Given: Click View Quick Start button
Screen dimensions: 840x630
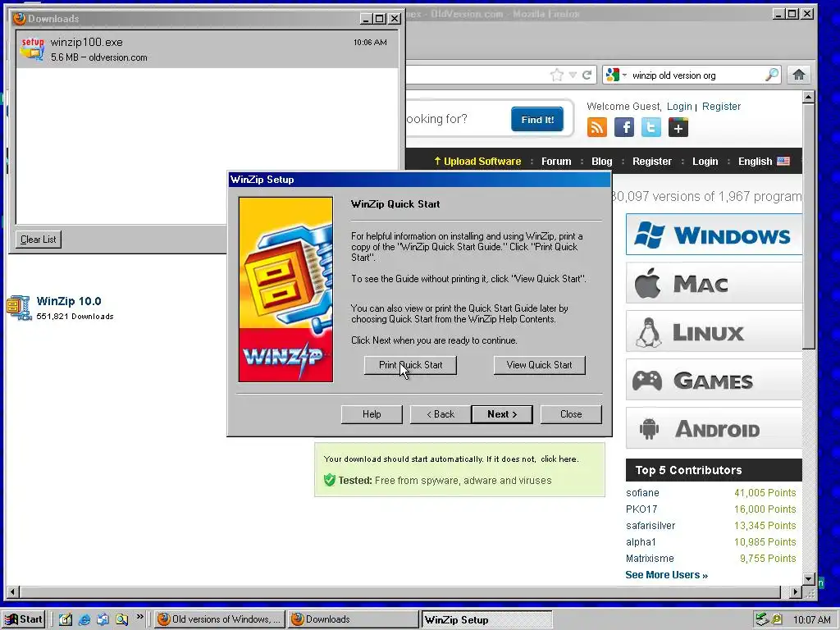Looking at the screenshot, I should (540, 365).
